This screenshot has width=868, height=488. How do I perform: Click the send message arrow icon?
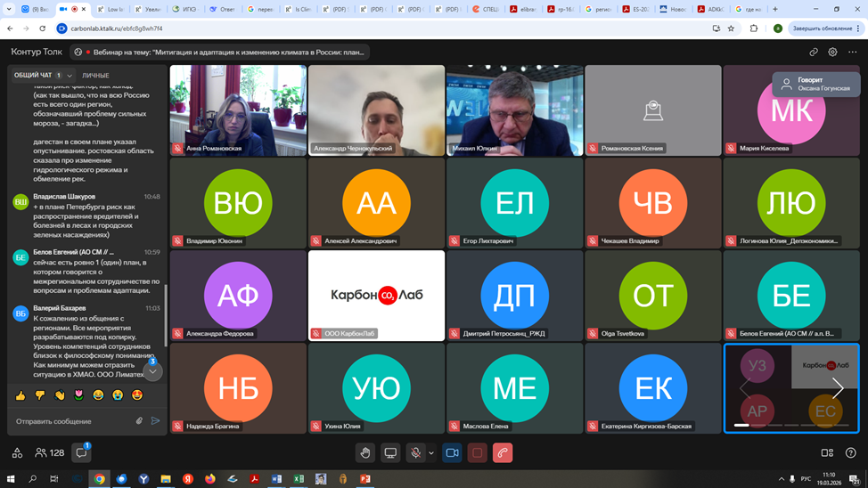click(x=155, y=421)
